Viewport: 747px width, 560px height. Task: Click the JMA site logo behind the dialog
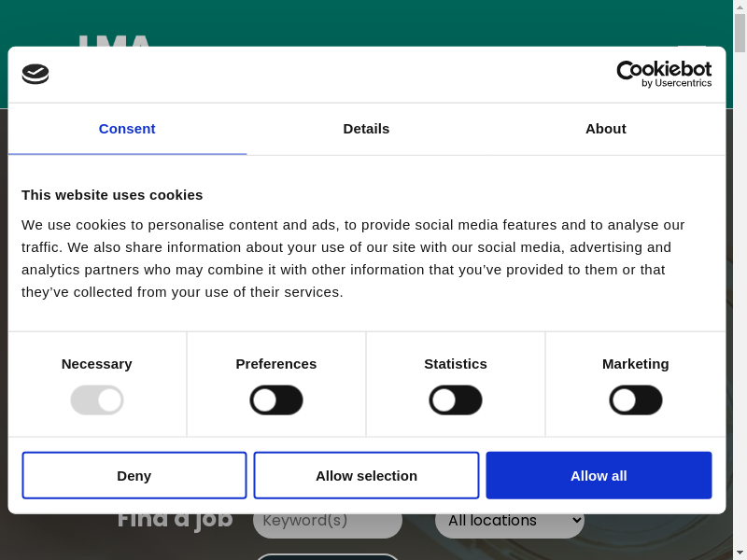click(x=114, y=40)
